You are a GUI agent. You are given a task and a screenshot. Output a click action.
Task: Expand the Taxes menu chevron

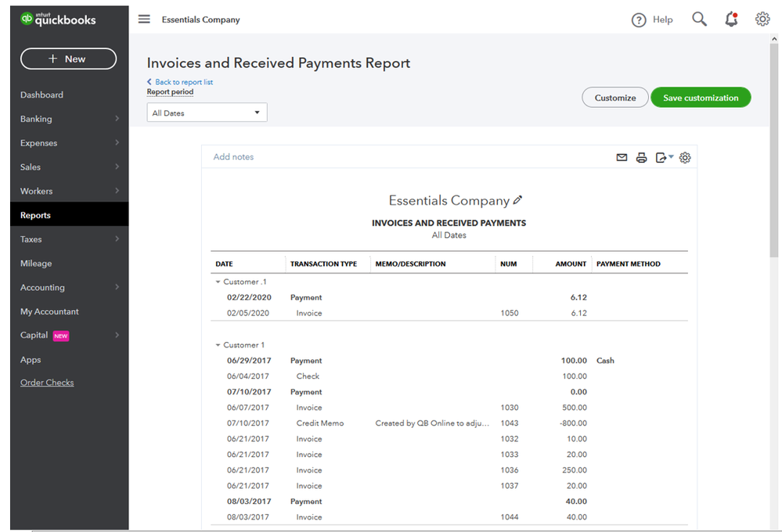click(x=117, y=239)
